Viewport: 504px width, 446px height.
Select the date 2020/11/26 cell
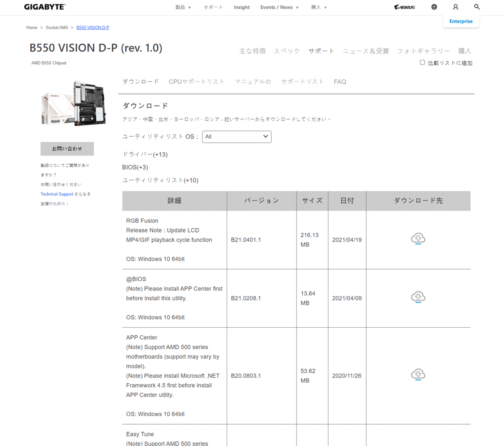click(347, 376)
